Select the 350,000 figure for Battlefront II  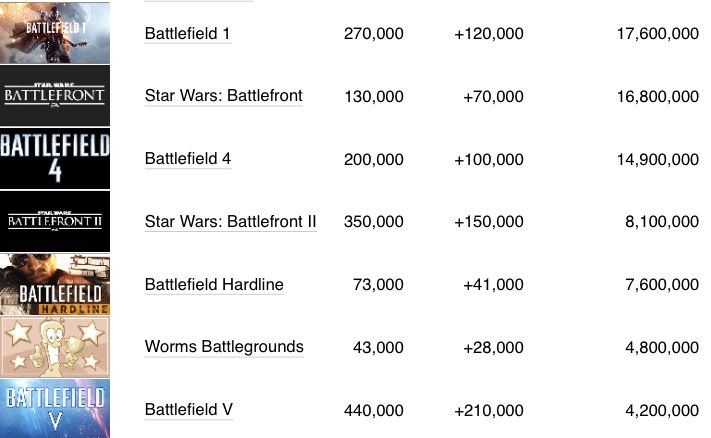373,222
